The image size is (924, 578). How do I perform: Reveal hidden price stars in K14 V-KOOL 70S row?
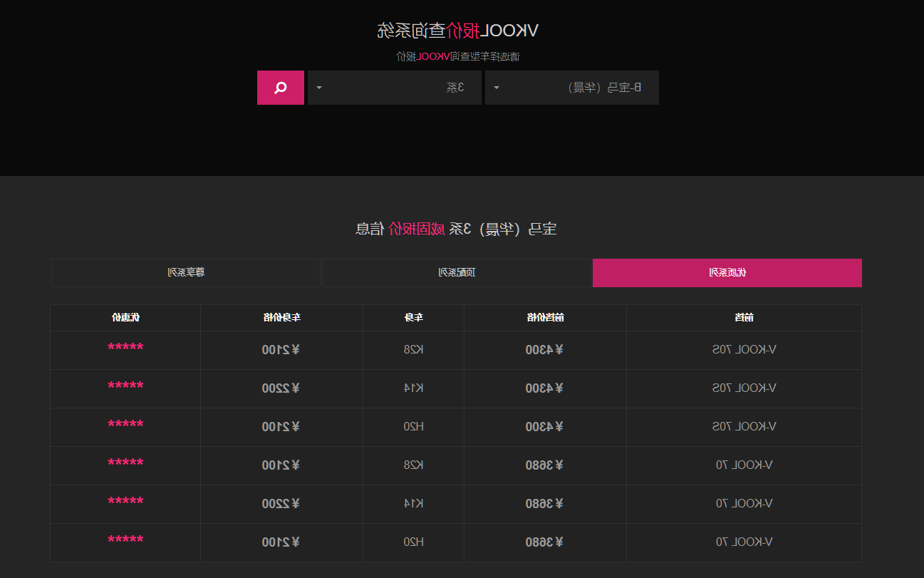coord(125,387)
